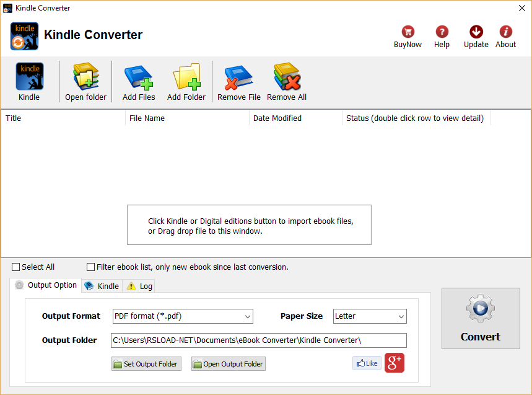Click the Output Folder path field
This screenshot has width=532, height=395.
pyautogui.click(x=258, y=340)
